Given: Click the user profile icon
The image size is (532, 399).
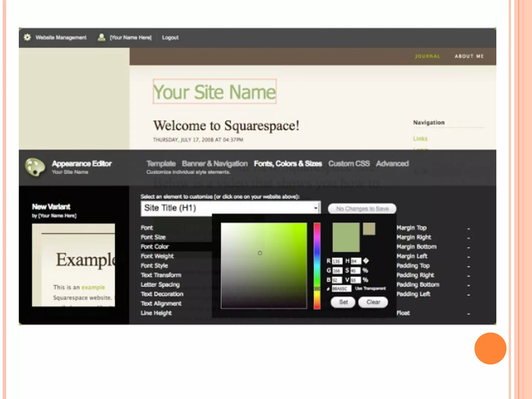Looking at the screenshot, I should (x=101, y=37).
